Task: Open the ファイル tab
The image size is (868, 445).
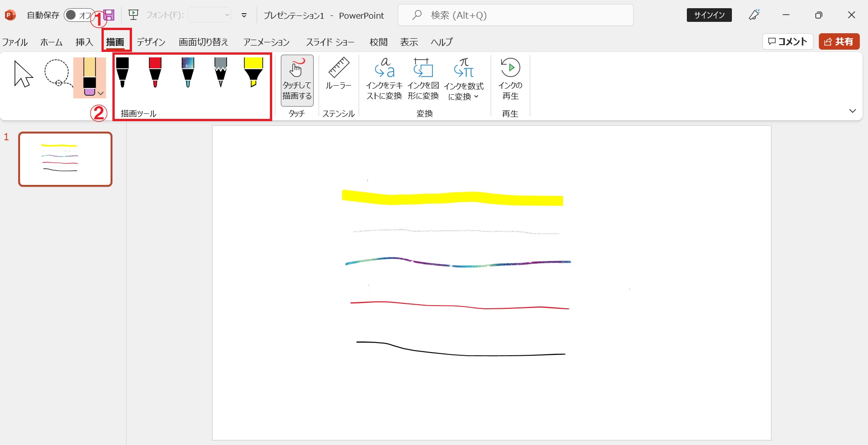Action: 15,42
